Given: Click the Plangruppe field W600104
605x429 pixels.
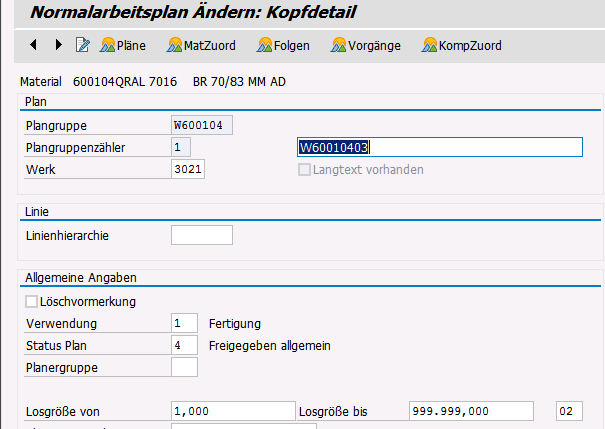Looking at the screenshot, I should pyautogui.click(x=202, y=125).
